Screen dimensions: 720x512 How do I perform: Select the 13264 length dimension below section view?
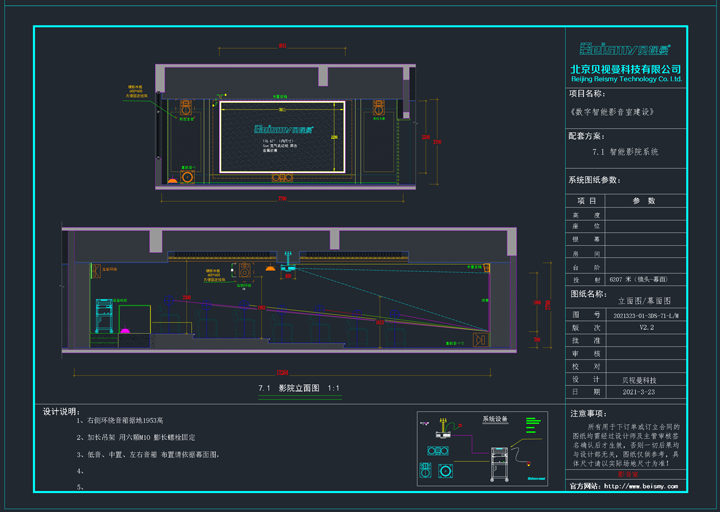(x=282, y=372)
